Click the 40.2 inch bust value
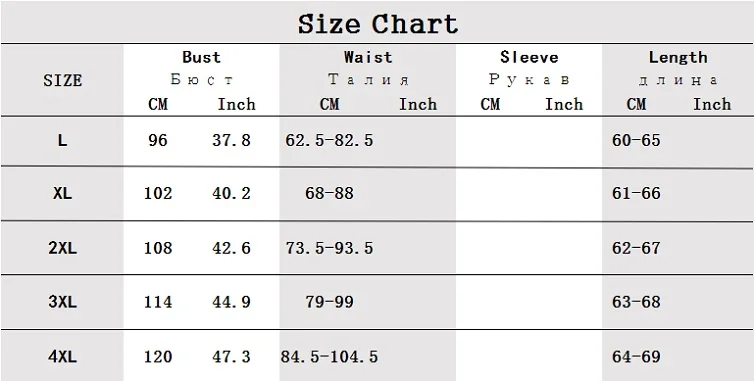This screenshot has height=381, width=754. pyautogui.click(x=231, y=193)
